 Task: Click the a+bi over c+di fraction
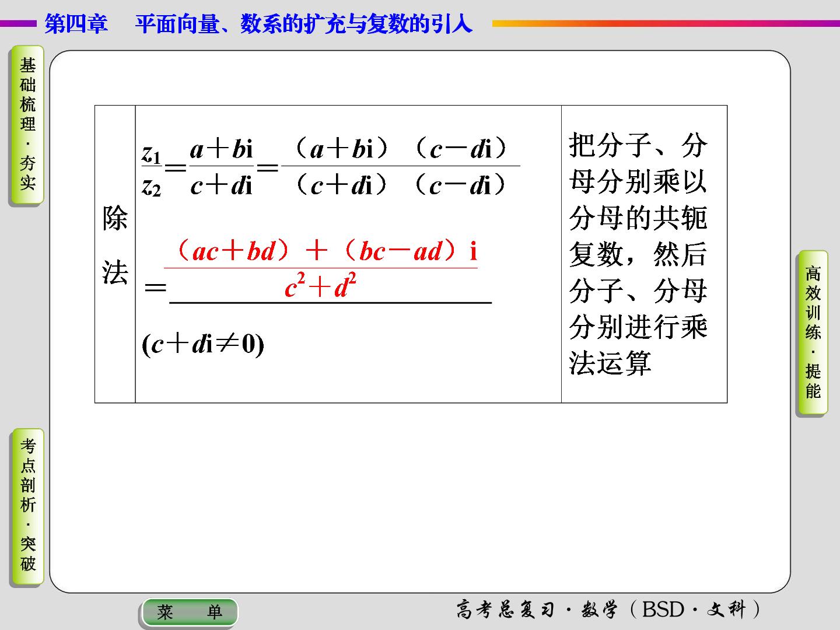[222, 168]
